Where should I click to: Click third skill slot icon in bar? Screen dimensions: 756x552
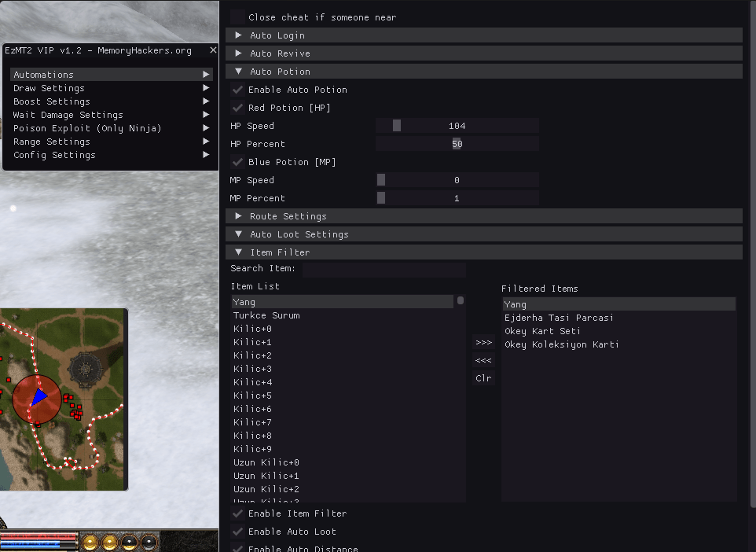pos(129,543)
